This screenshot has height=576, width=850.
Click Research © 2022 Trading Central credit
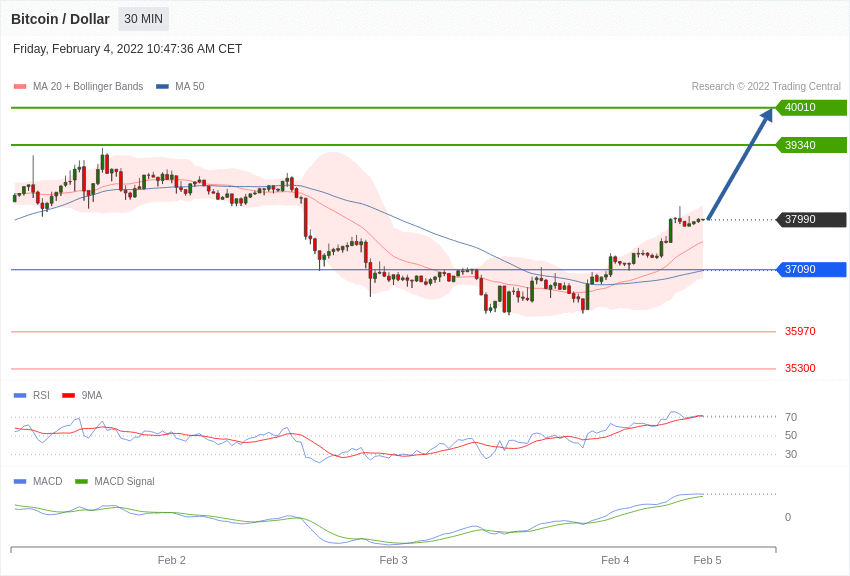coord(766,86)
